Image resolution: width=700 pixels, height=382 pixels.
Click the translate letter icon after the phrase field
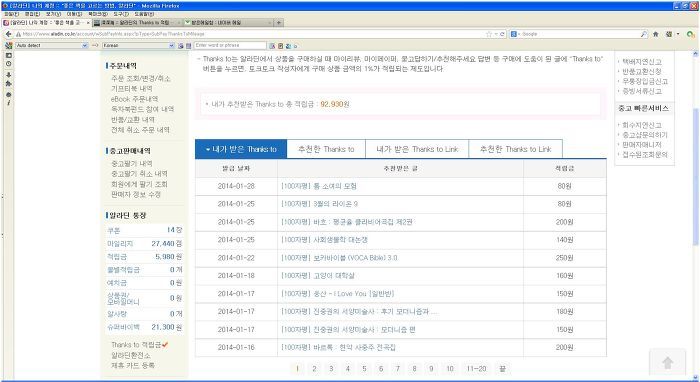[x=272, y=46]
